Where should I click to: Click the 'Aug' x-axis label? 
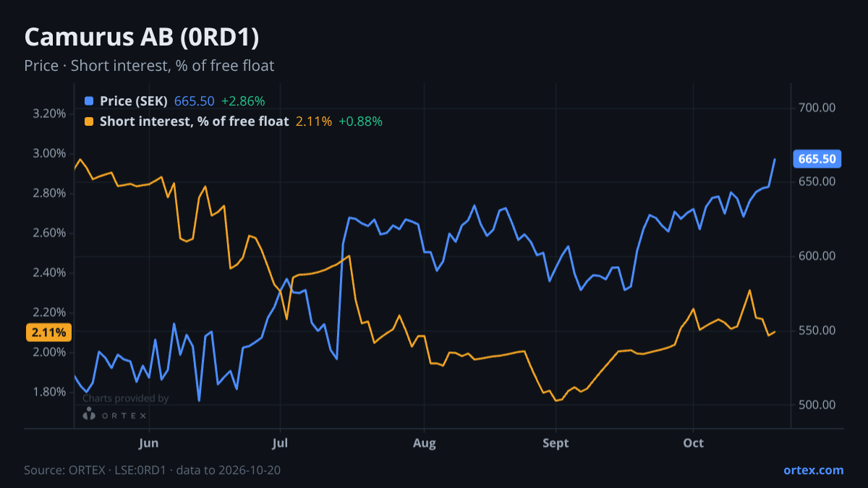click(x=425, y=443)
